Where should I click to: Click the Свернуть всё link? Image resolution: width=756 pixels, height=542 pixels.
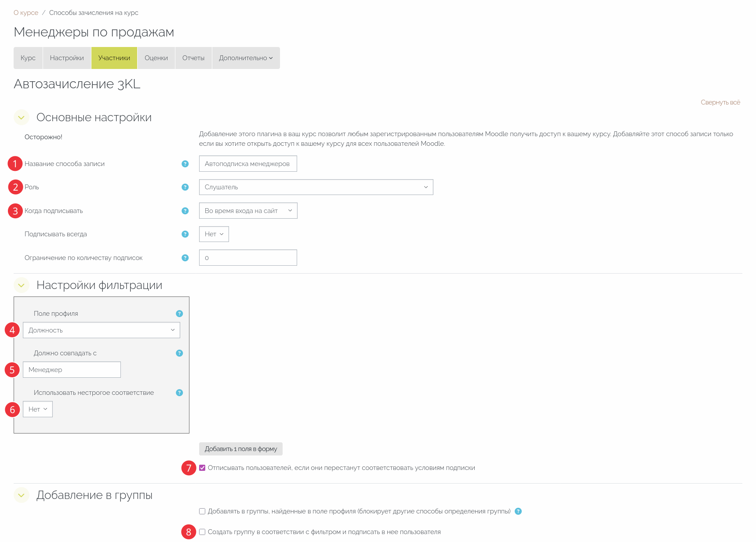coord(720,102)
